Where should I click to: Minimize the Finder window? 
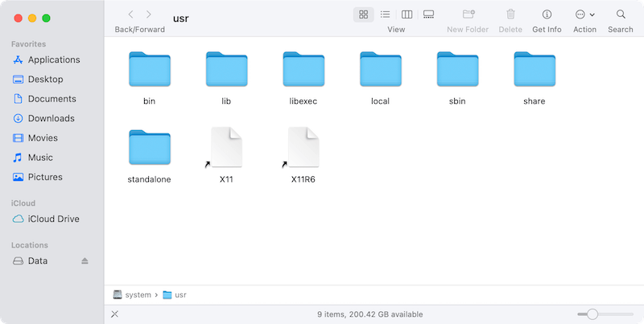click(x=32, y=18)
